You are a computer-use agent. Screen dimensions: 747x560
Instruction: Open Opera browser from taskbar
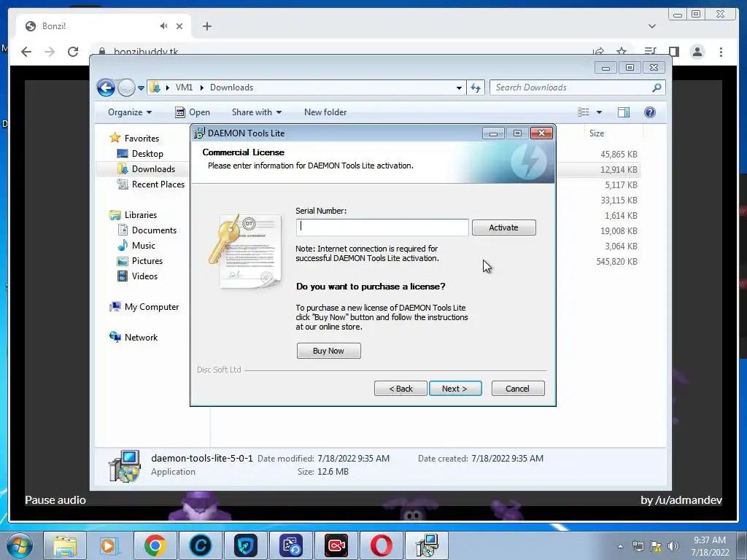(381, 545)
